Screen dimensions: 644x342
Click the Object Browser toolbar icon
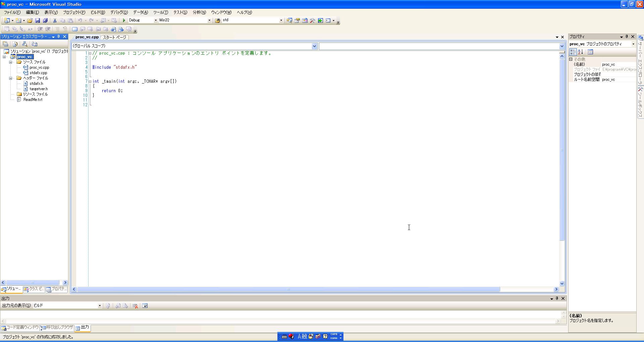coord(305,20)
